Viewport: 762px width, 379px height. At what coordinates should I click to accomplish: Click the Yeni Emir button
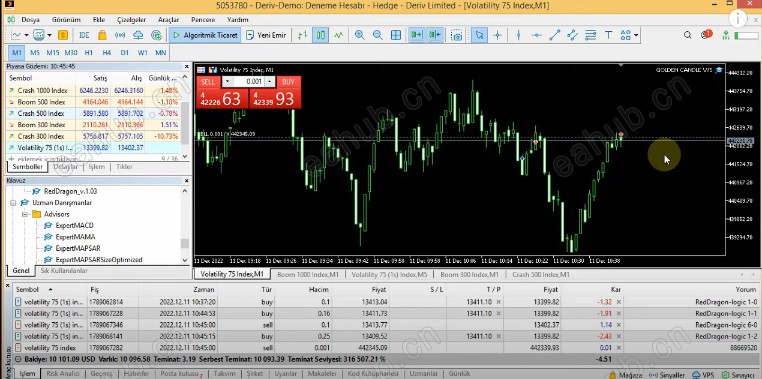tap(266, 35)
